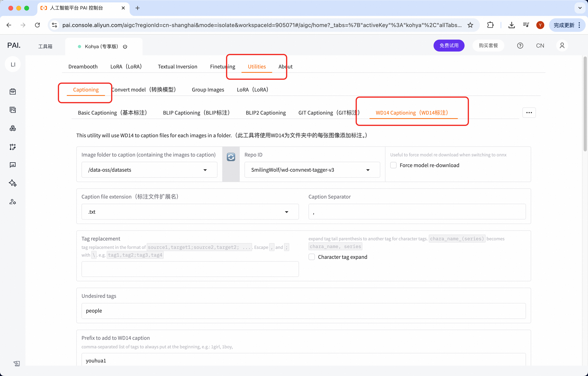The image size is (588, 376).
Task: Open the image gallery sidebar icon
Action: click(x=13, y=110)
